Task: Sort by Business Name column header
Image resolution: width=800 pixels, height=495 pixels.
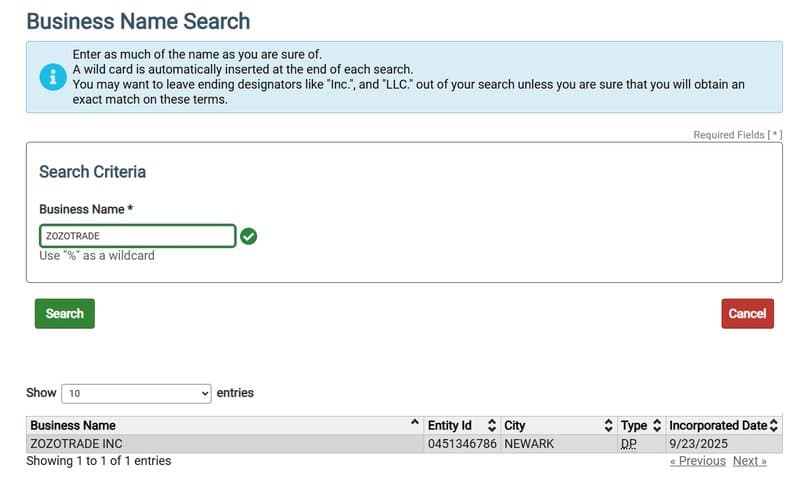Action: pos(224,425)
